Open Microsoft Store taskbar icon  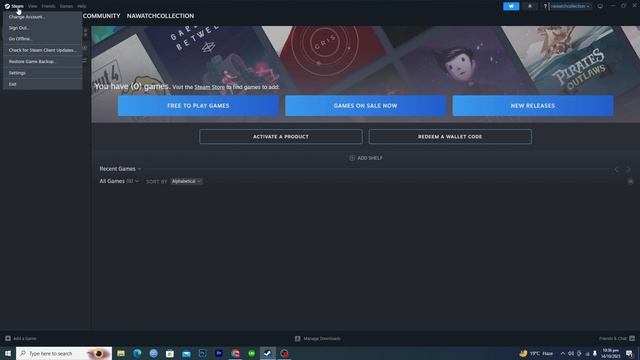170,353
